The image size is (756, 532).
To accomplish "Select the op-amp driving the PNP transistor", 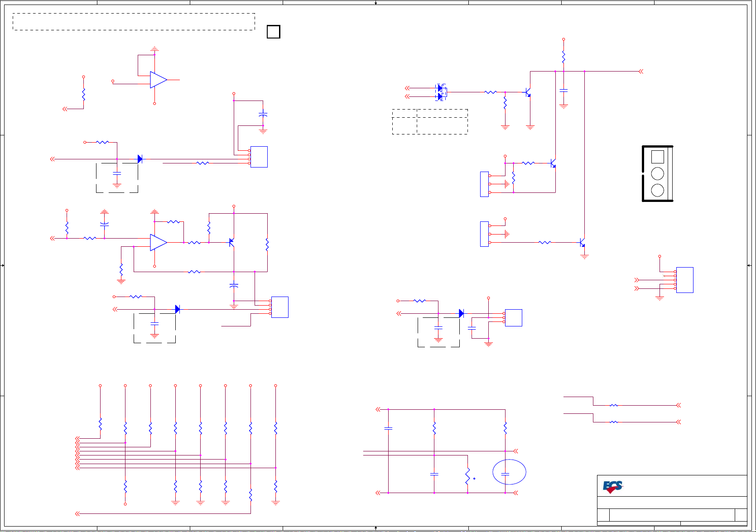I will pyautogui.click(x=159, y=242).
